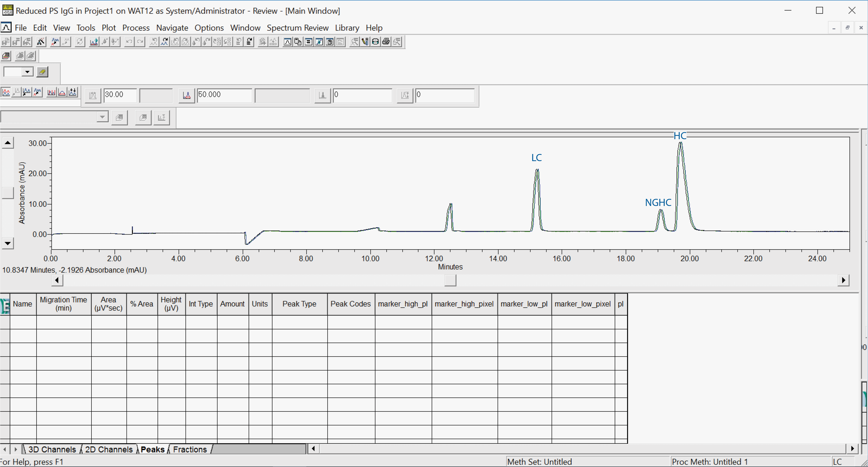Switch to the Fractions tab
The image size is (868, 467).
pos(190,449)
